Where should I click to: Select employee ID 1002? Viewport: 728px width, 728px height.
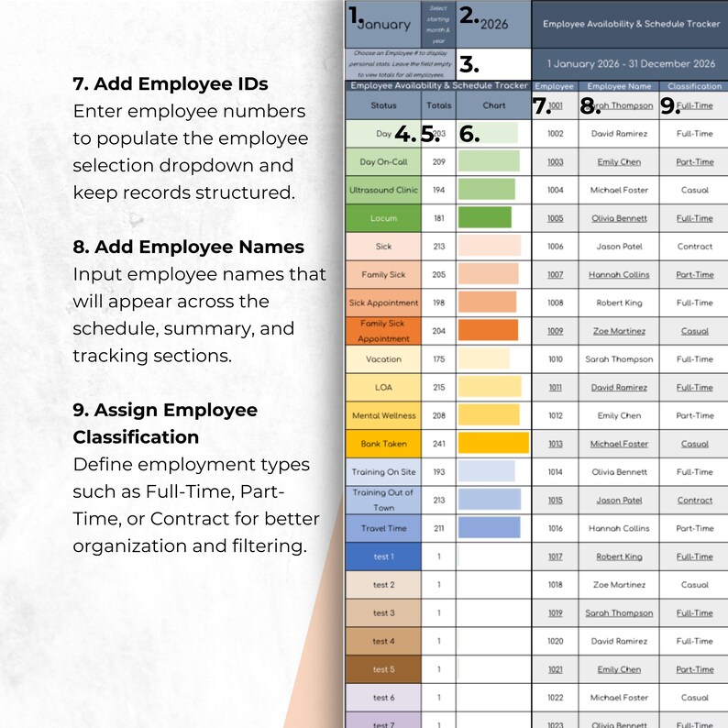click(555, 134)
